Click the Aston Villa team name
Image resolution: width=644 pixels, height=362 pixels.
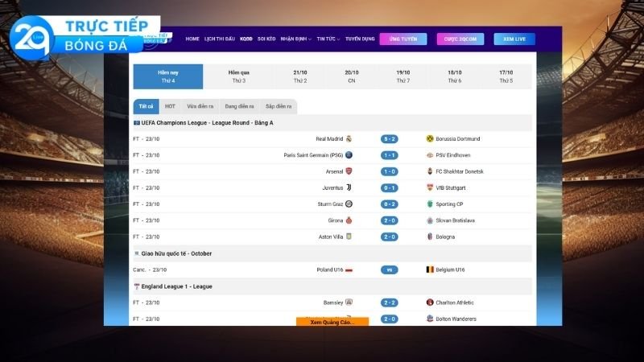pos(331,237)
